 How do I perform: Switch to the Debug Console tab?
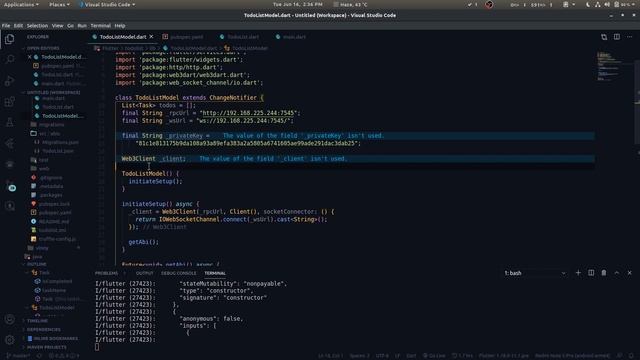point(178,273)
